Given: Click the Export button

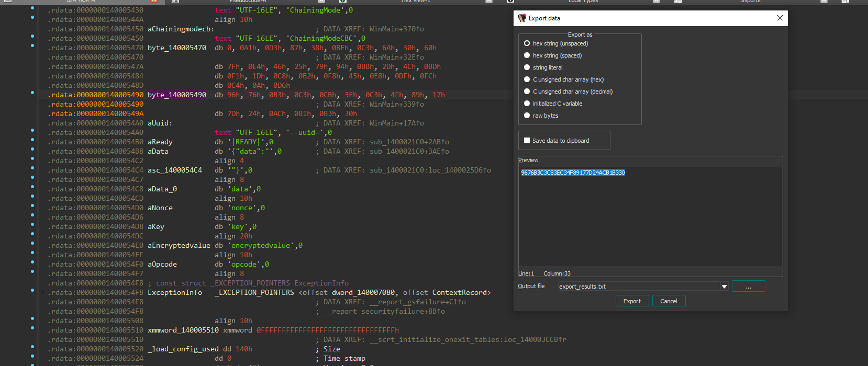Looking at the screenshot, I should [632, 301].
